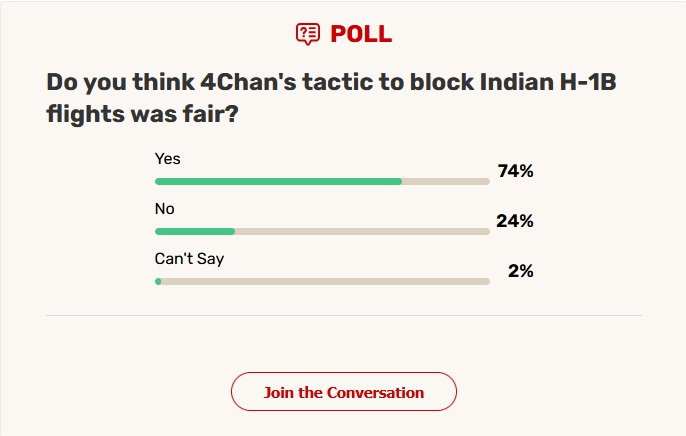Select the No poll option label

point(164,209)
